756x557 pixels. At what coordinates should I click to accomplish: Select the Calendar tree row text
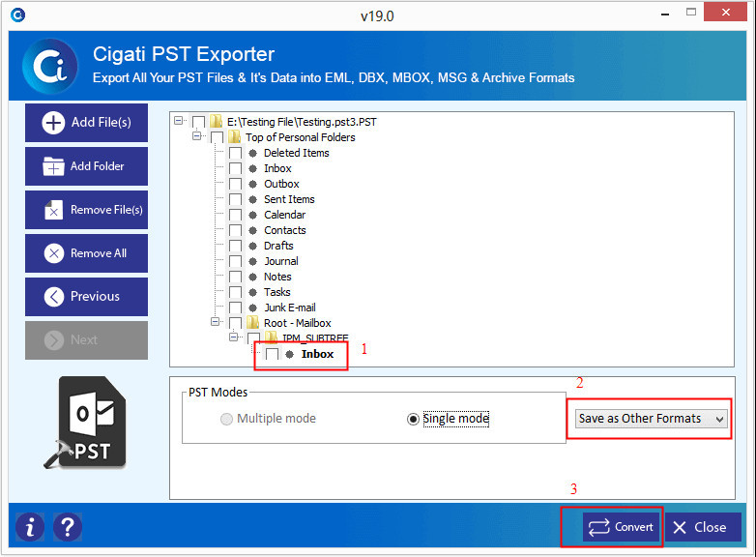[x=284, y=215]
